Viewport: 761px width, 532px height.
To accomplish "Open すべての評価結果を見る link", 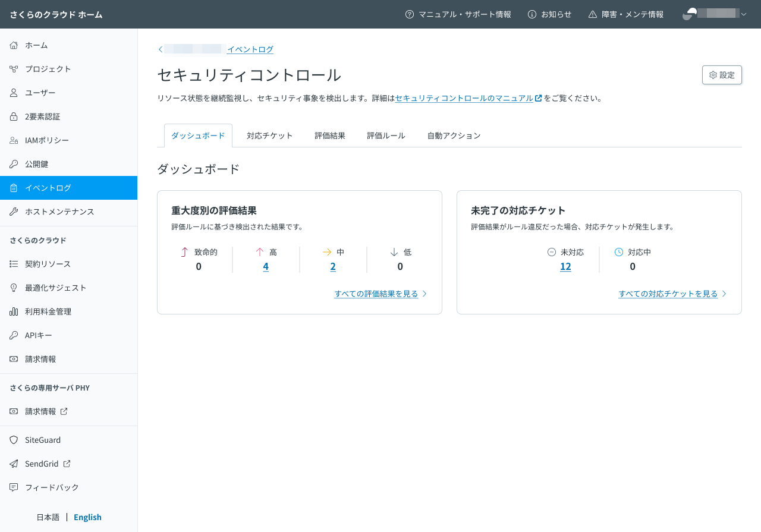I will click(x=376, y=294).
